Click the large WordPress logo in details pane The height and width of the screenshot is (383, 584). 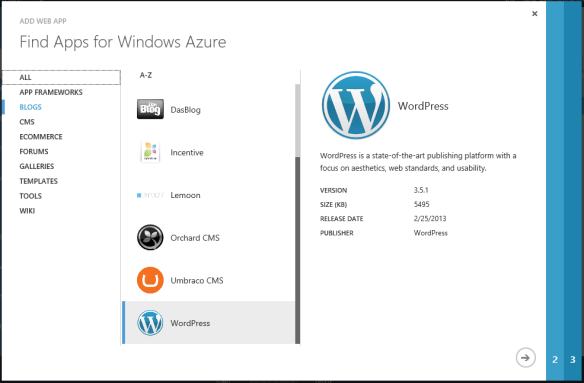[356, 105]
